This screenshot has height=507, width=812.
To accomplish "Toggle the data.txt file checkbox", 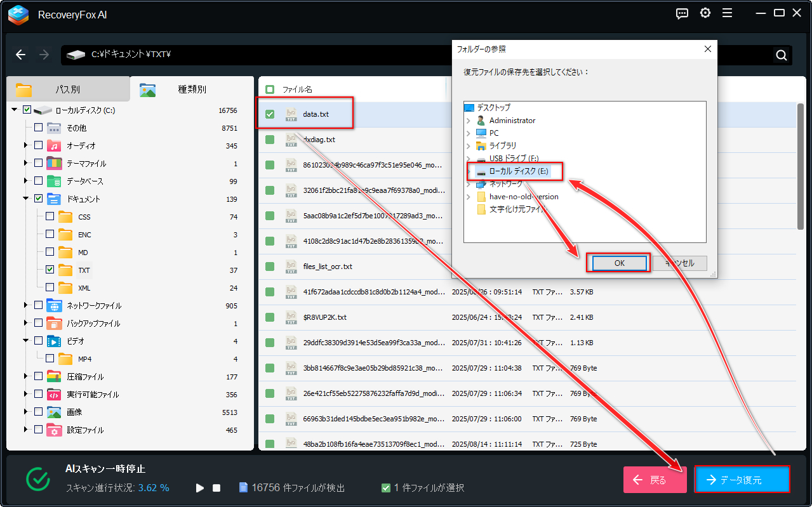I will point(270,114).
